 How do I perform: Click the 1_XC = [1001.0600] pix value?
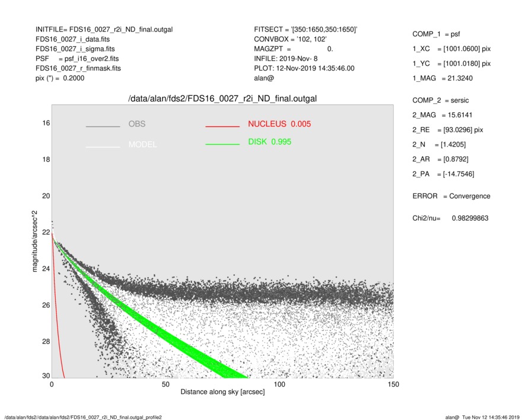pos(451,49)
